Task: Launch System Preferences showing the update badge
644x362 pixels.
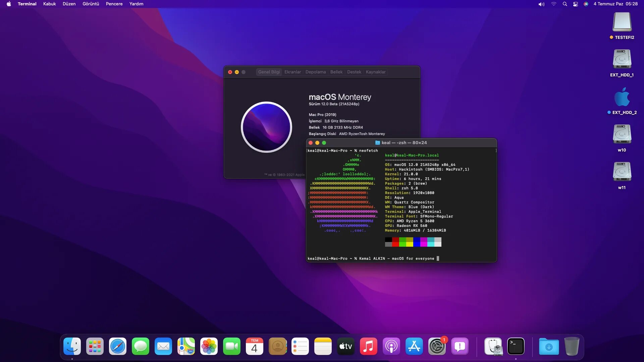Action: coord(437,346)
